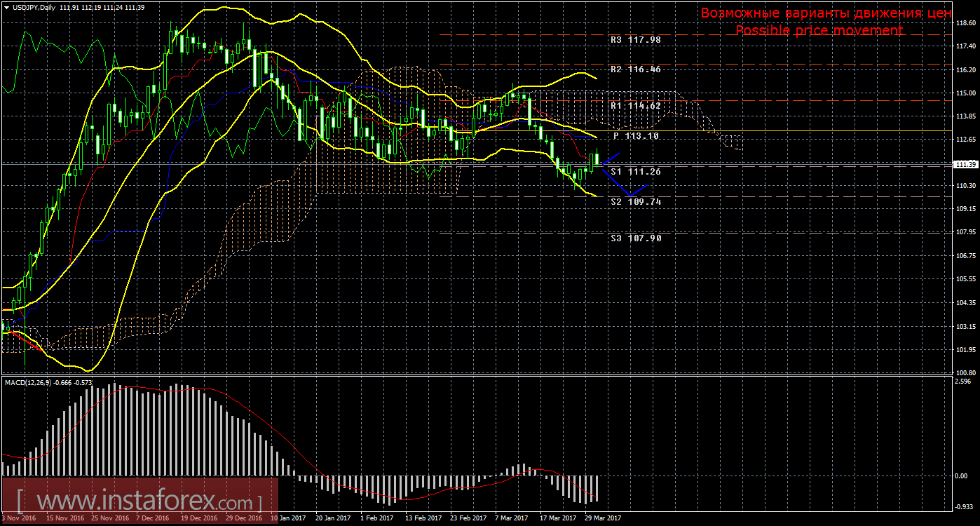Open the www.instaforex.com watermark link
Viewport: 980px width, 526px height.
tap(140, 502)
